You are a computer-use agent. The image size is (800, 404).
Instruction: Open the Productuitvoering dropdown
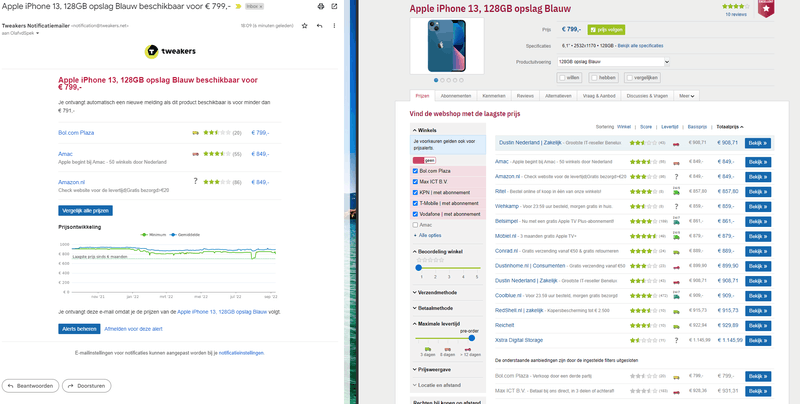click(613, 62)
